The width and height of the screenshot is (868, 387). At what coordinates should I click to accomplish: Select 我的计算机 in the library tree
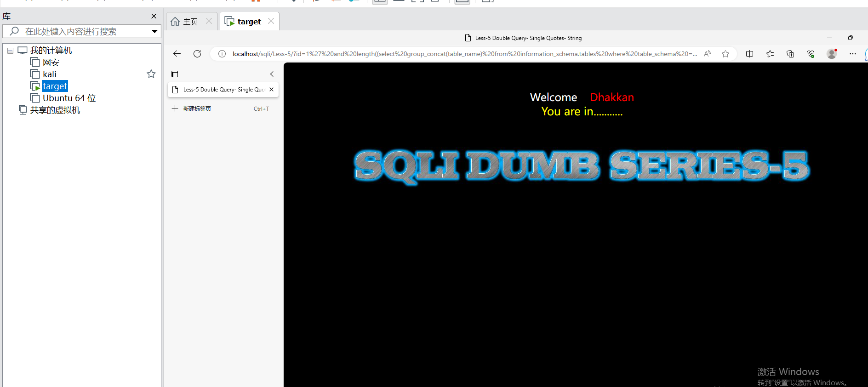coord(51,51)
